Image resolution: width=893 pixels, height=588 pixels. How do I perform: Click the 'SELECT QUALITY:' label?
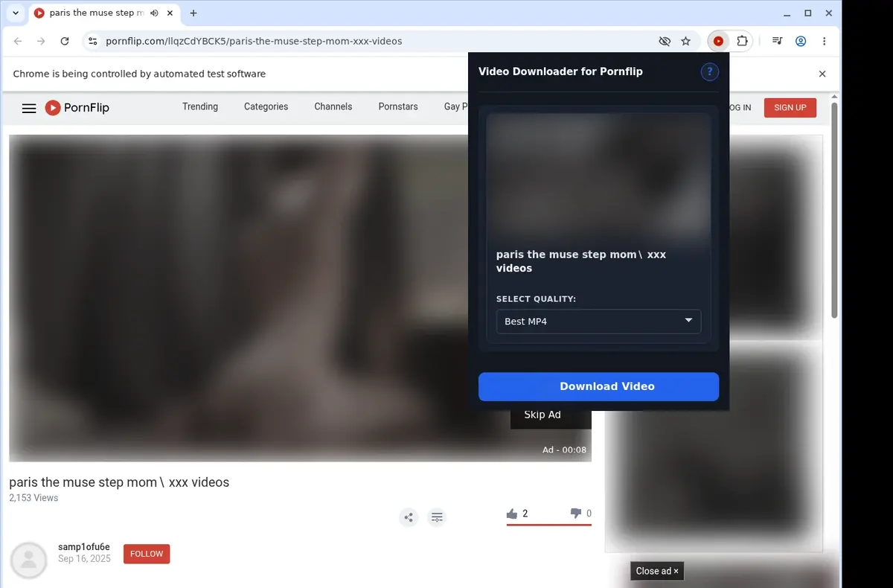[x=536, y=299]
